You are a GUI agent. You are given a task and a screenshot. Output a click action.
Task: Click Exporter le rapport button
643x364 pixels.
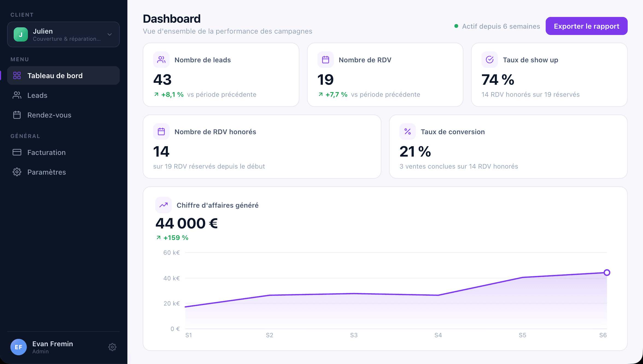pyautogui.click(x=586, y=26)
